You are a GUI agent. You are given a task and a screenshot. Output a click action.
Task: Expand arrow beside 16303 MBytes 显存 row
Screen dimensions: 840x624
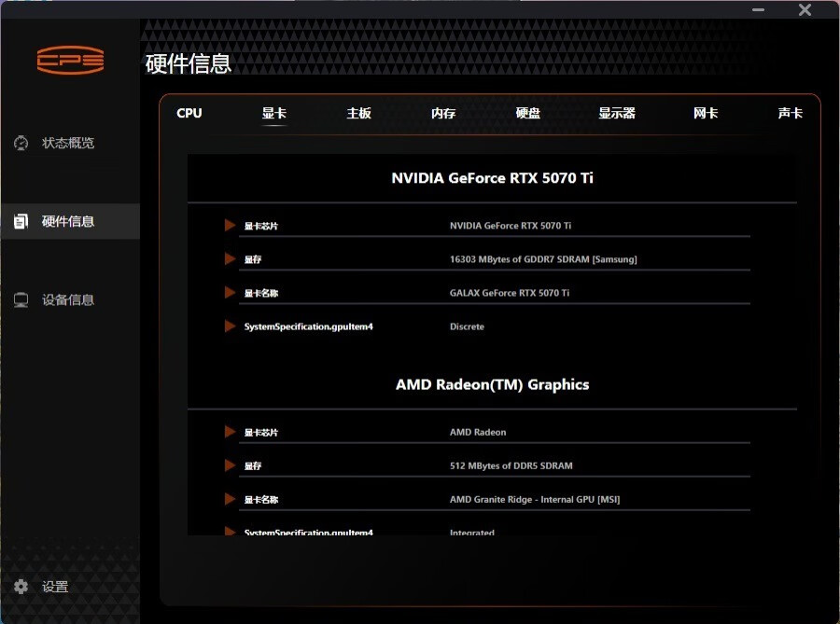click(230, 259)
